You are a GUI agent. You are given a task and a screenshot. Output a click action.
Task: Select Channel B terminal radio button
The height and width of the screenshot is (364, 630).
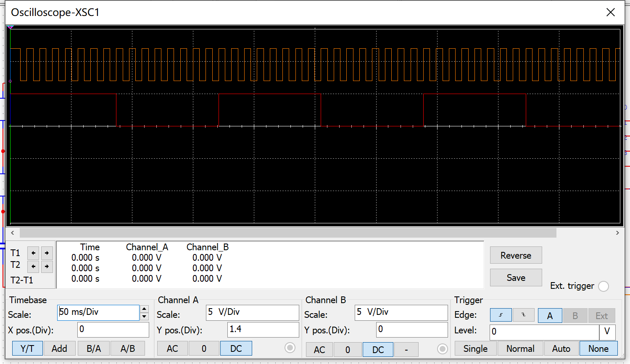[x=443, y=349]
